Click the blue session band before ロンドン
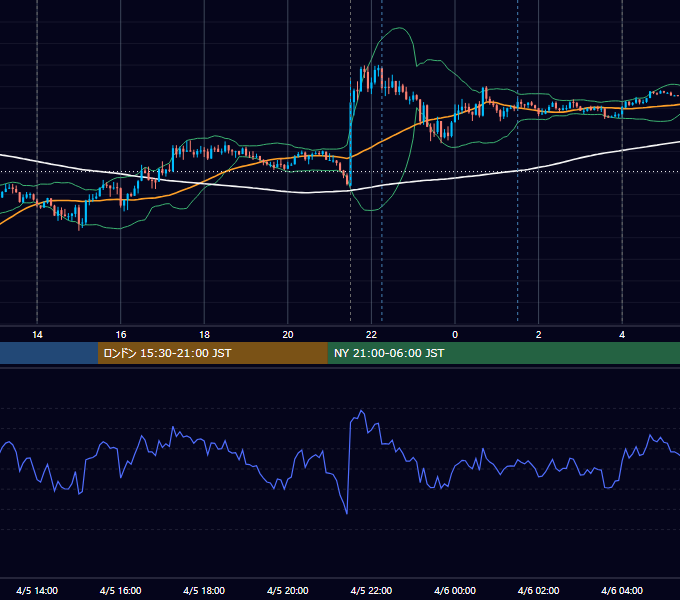The image size is (680, 600). click(x=49, y=353)
